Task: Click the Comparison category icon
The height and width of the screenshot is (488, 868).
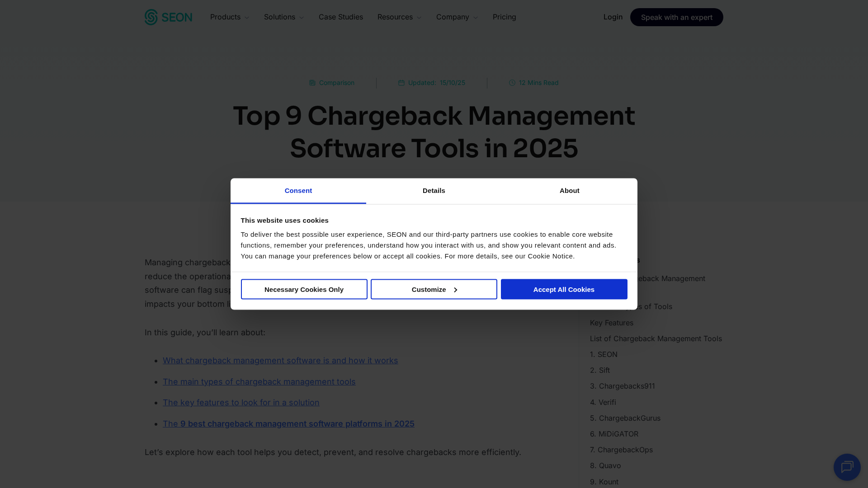Action: pos(312,83)
